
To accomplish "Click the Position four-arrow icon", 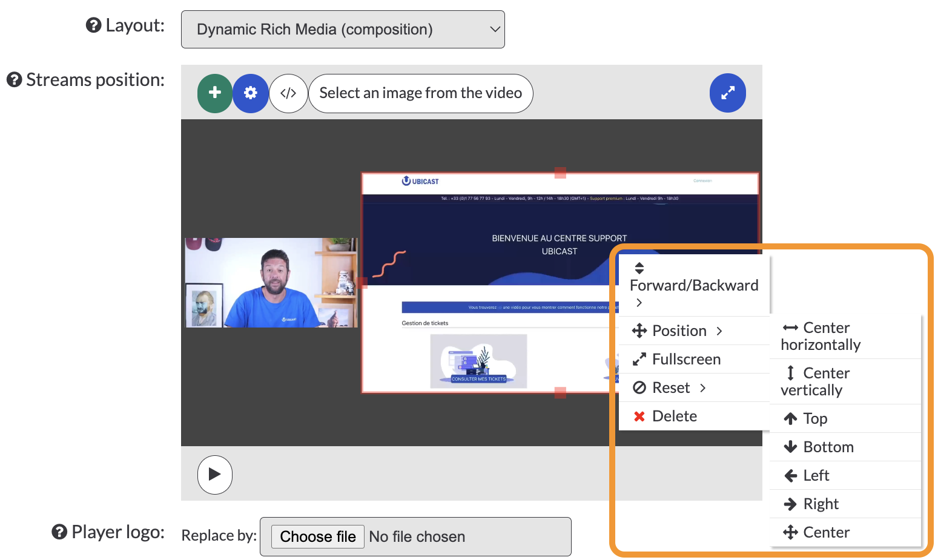I will pos(639,331).
